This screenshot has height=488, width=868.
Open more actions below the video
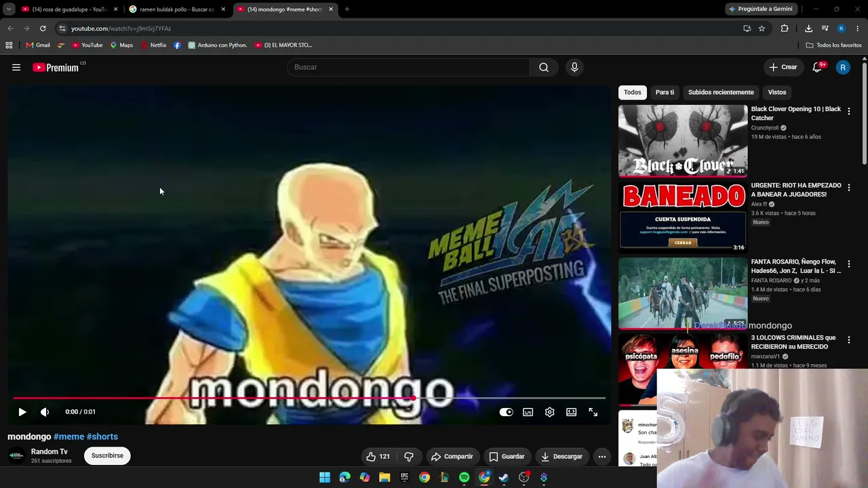click(x=602, y=456)
